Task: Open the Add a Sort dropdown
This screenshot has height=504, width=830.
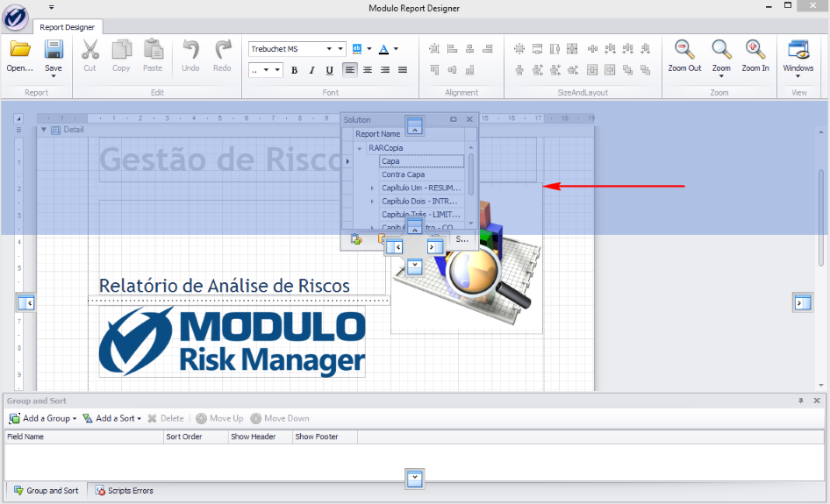Action: (x=140, y=418)
